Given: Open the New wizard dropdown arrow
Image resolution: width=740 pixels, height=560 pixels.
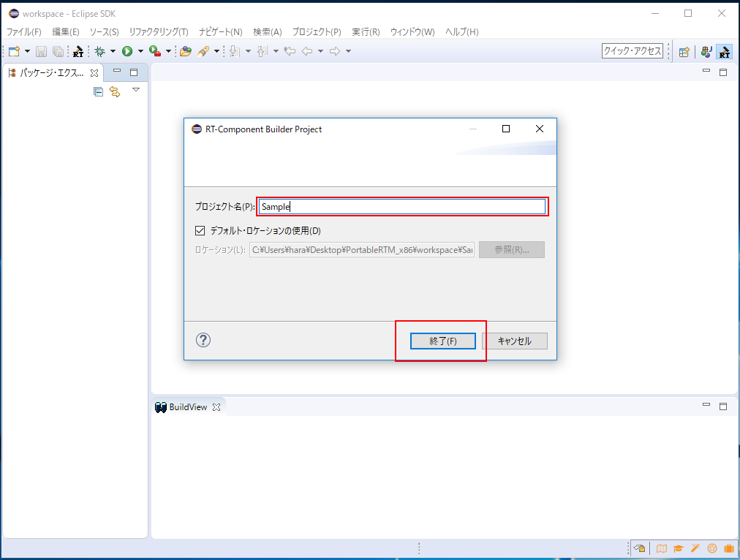Looking at the screenshot, I should point(27,51).
